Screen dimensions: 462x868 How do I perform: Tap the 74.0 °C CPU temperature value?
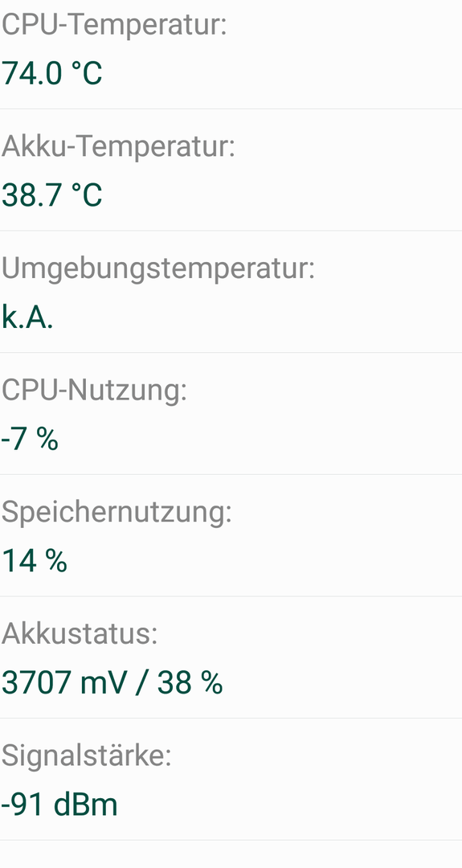tap(52, 74)
